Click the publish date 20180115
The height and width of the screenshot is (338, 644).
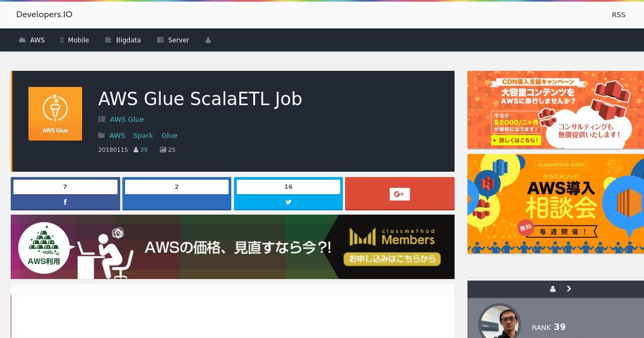coord(113,150)
